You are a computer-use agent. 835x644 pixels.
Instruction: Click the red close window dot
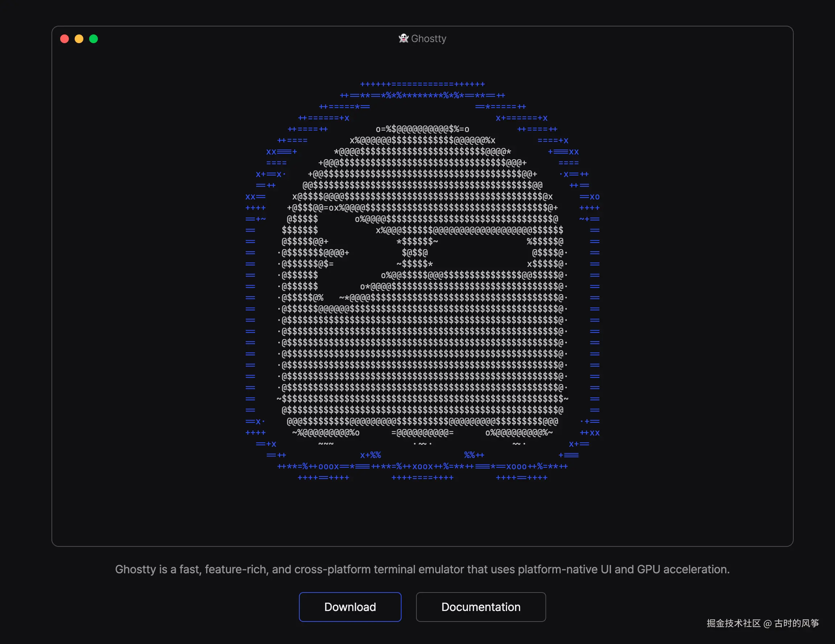(x=65, y=39)
